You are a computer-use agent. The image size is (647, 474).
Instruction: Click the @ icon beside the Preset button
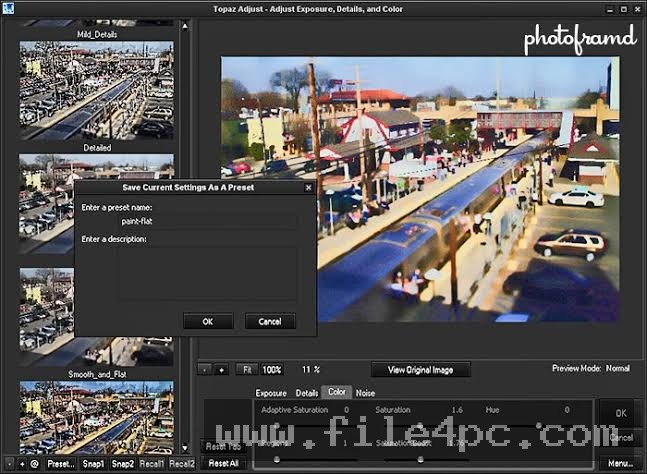pyautogui.click(x=35, y=464)
